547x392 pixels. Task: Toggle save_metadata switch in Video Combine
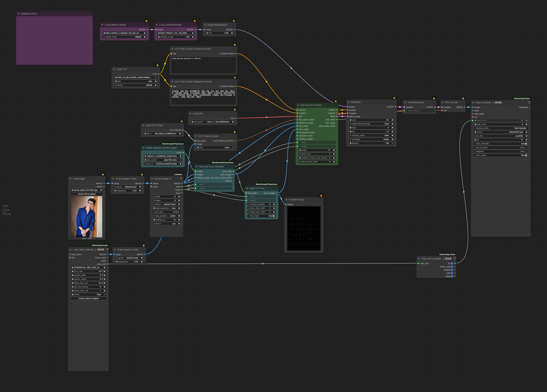526,144
